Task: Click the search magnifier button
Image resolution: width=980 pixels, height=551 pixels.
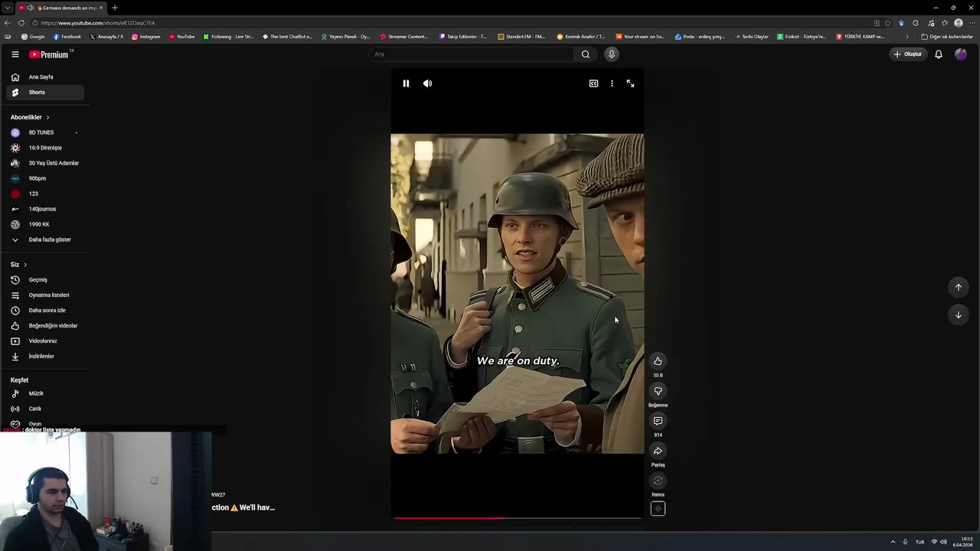Action: pyautogui.click(x=586, y=54)
